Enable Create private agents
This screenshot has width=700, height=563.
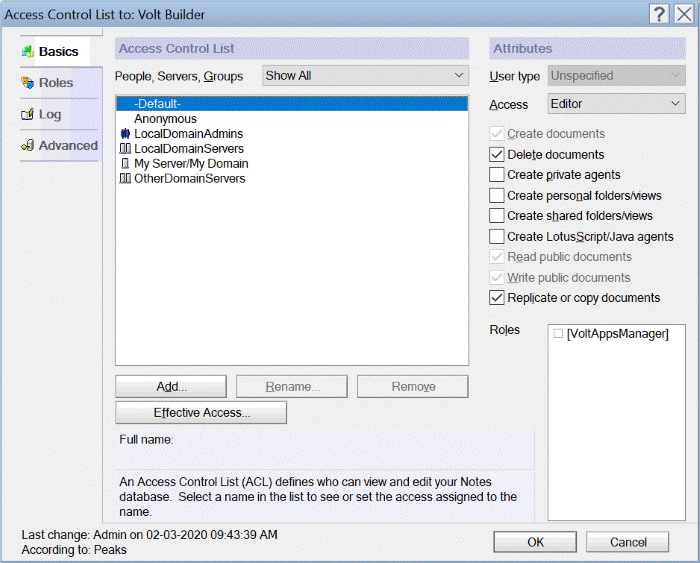coord(496,175)
